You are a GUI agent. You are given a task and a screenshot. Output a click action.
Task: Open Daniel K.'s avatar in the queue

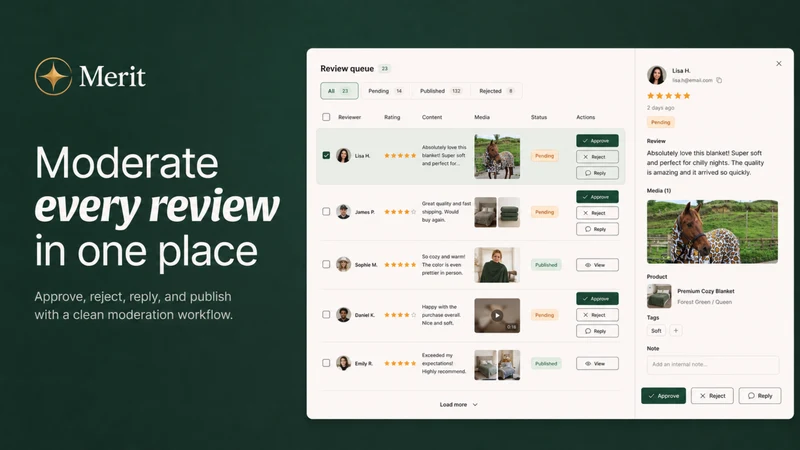pyautogui.click(x=343, y=315)
